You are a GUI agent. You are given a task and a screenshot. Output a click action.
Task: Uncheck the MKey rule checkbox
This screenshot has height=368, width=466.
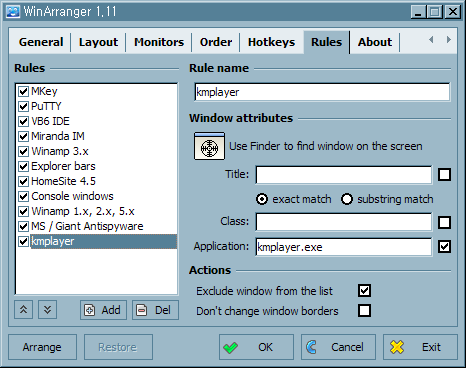pyautogui.click(x=23, y=91)
